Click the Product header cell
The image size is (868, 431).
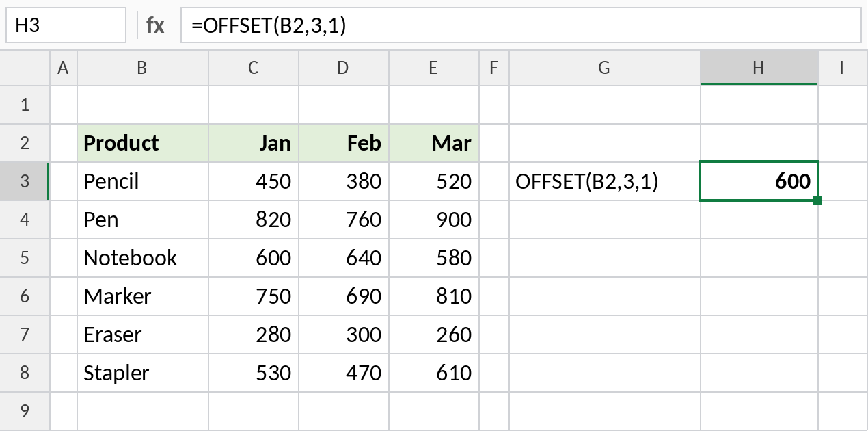(x=143, y=143)
